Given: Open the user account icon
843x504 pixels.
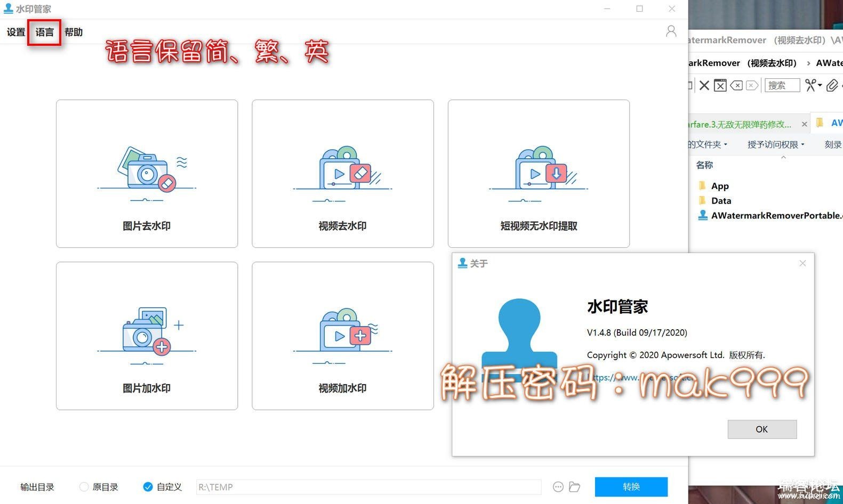Looking at the screenshot, I should pos(671,31).
